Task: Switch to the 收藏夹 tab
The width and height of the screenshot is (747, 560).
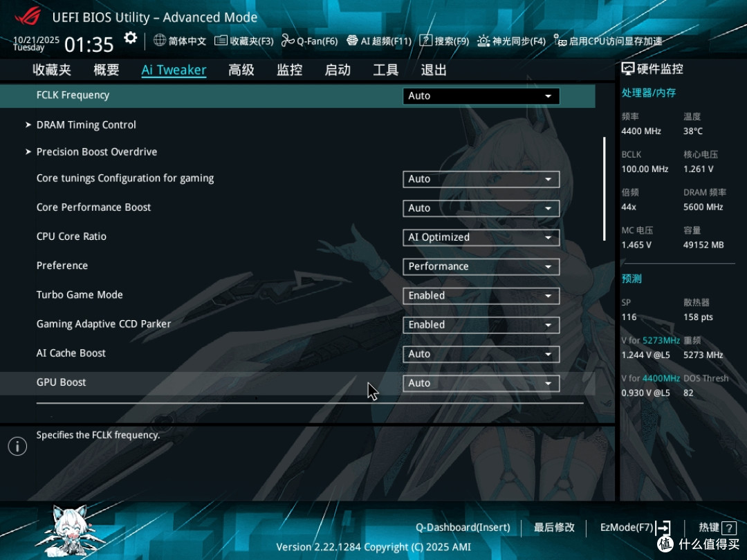Action: (51, 70)
